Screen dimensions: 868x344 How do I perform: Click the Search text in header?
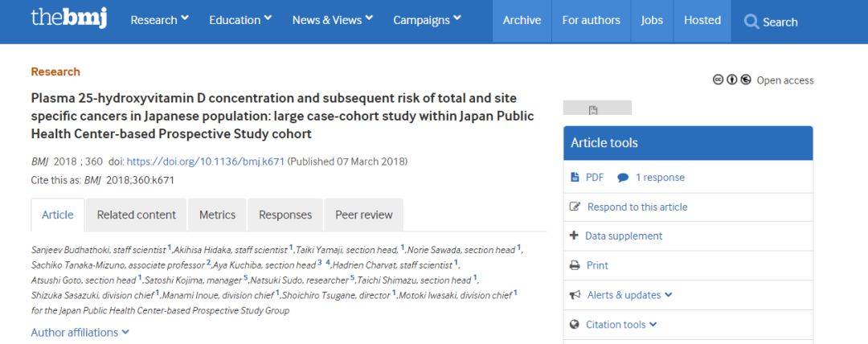click(780, 23)
